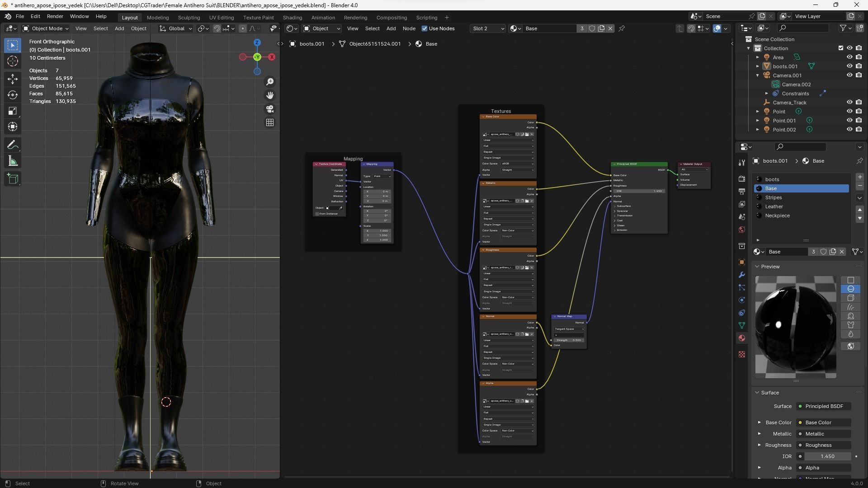Open the Render properties tab icon
This screenshot has width=868, height=488.
coord(742,179)
